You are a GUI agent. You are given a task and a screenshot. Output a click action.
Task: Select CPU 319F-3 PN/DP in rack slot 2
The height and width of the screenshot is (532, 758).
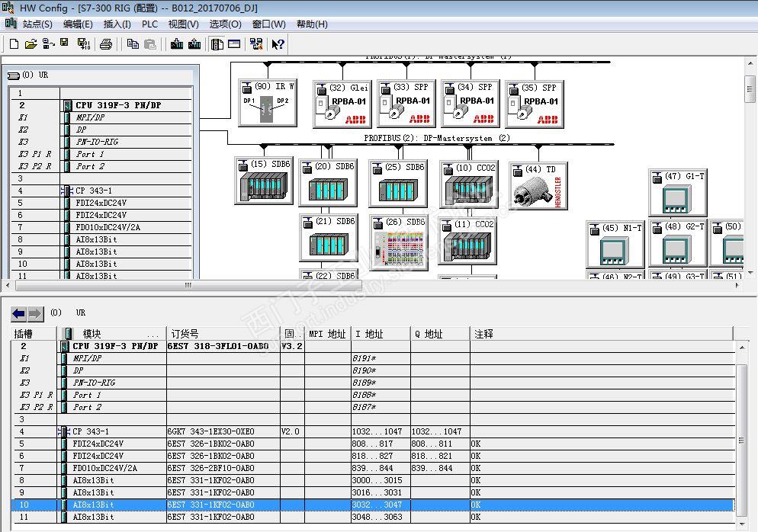pyautogui.click(x=118, y=105)
